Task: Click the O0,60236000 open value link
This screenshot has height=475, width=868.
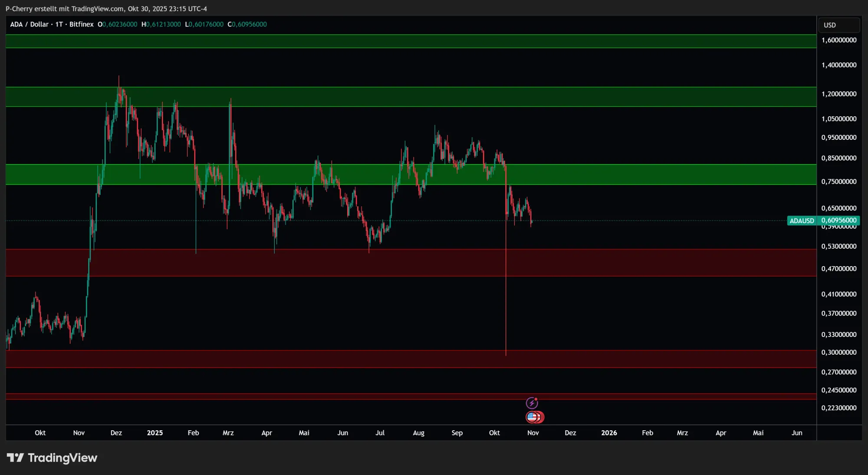Action: pos(117,24)
